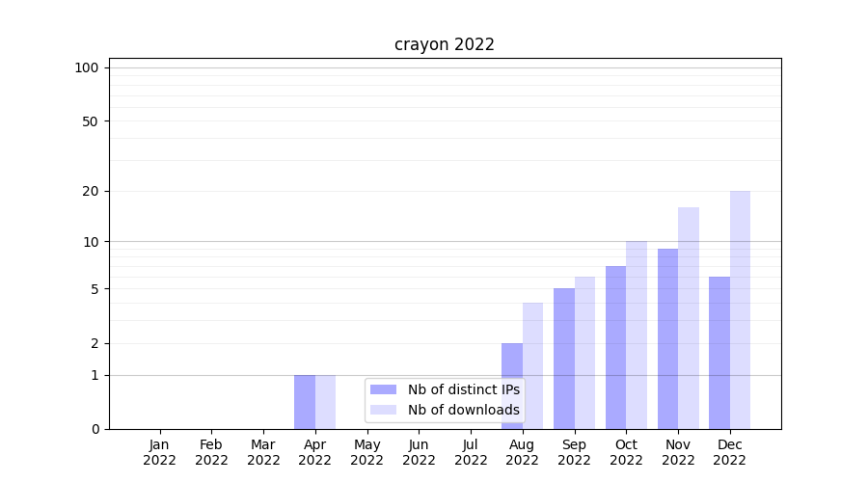Image resolution: width=868 pixels, height=482 pixels.
Task: Click the 'Jan 2022' x-axis label
Action: point(159,452)
